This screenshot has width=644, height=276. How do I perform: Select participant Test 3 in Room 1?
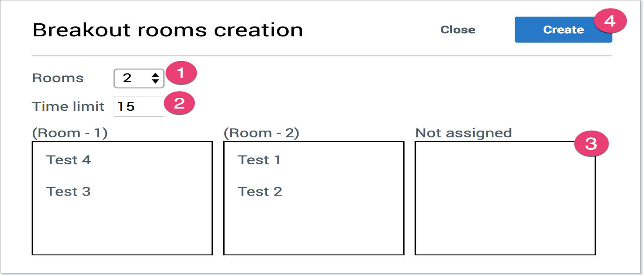click(x=67, y=191)
